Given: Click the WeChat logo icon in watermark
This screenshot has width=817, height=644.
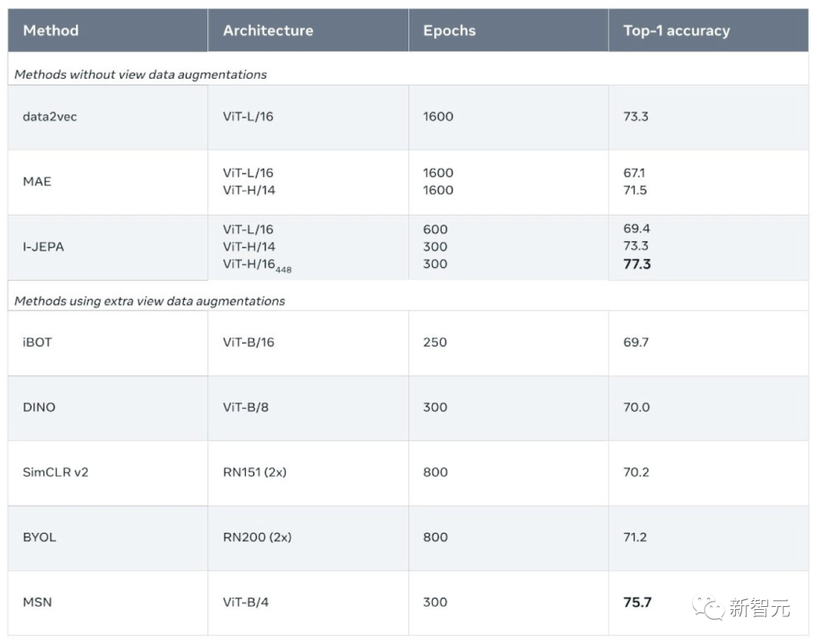Looking at the screenshot, I should point(708,608).
